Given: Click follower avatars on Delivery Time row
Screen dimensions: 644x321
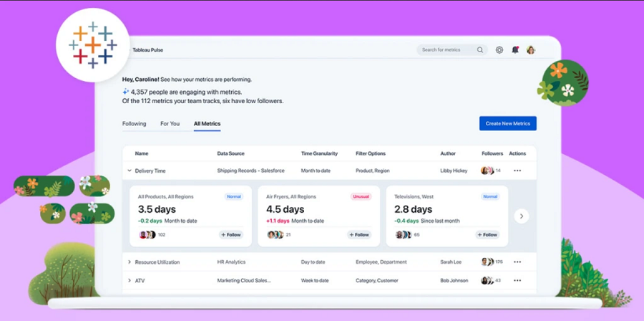Looking at the screenshot, I should (487, 171).
